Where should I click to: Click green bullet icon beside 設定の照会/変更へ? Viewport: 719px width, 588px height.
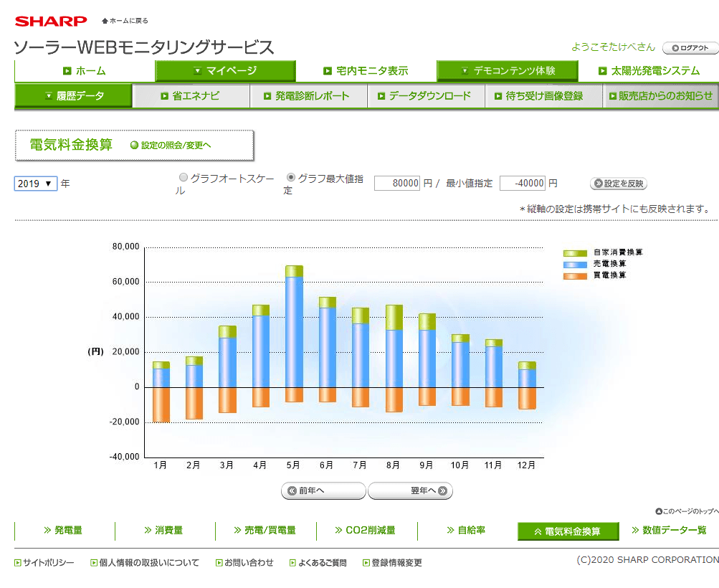pos(134,146)
